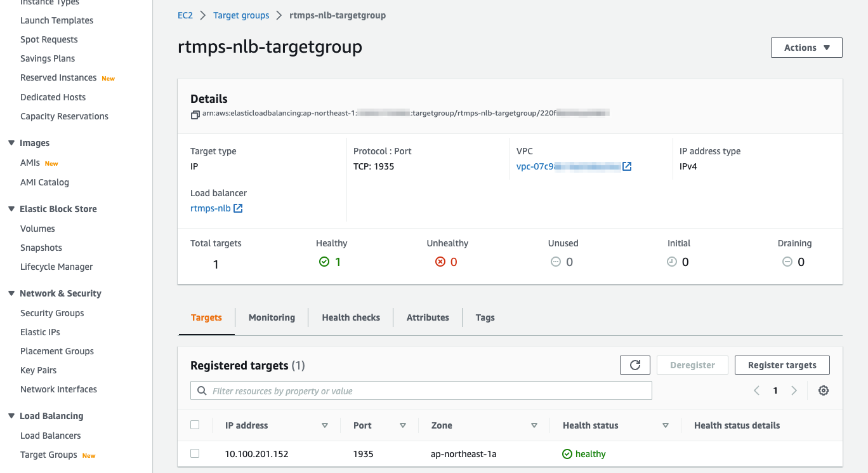Switch to the Tags tab
This screenshot has width=868, height=473.
(x=485, y=317)
